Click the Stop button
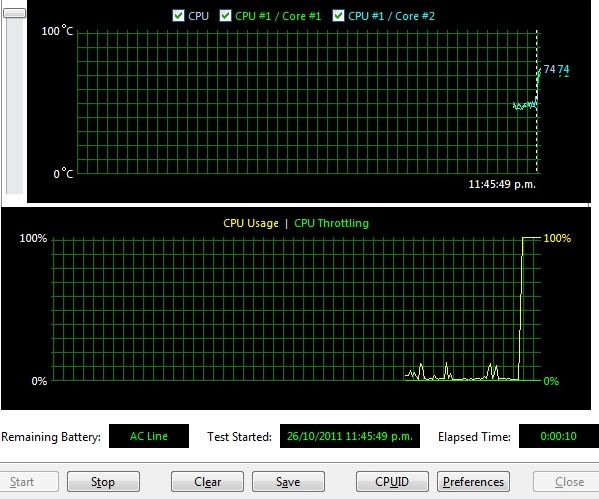 [x=103, y=481]
